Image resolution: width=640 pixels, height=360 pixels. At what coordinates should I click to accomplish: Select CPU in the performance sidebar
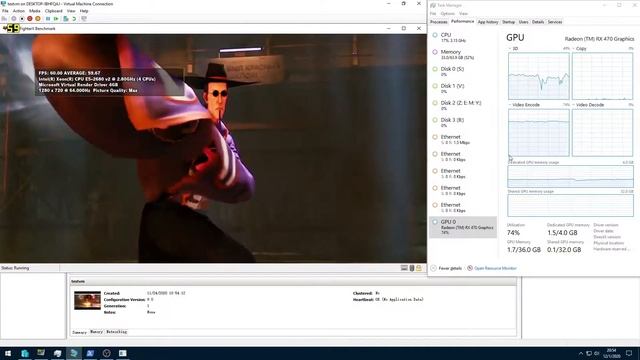click(x=463, y=38)
